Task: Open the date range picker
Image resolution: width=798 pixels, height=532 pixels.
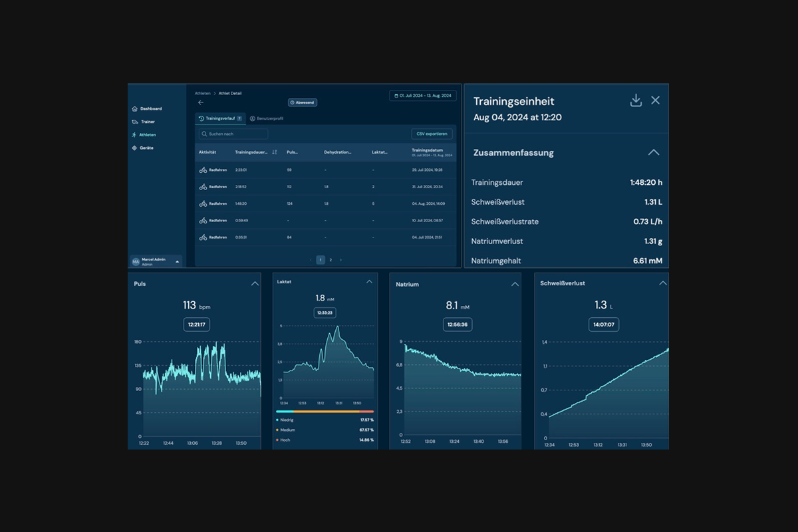Action: (x=423, y=96)
